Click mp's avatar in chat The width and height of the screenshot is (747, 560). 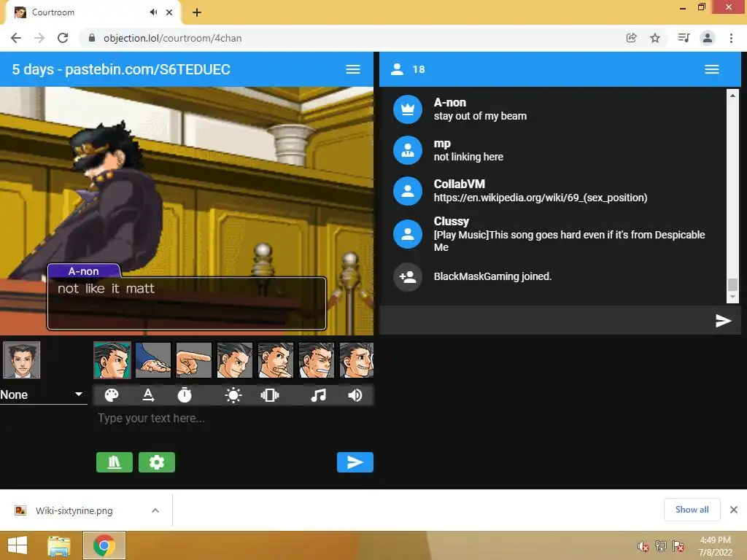tap(408, 150)
